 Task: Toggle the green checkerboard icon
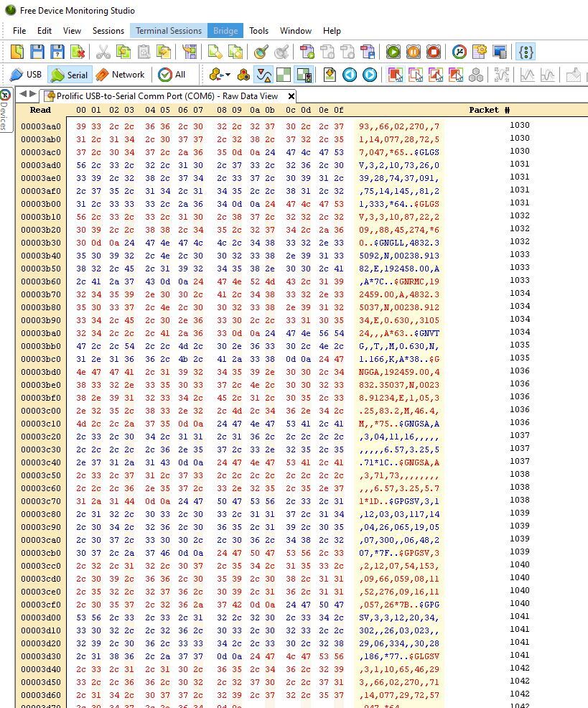coord(284,75)
